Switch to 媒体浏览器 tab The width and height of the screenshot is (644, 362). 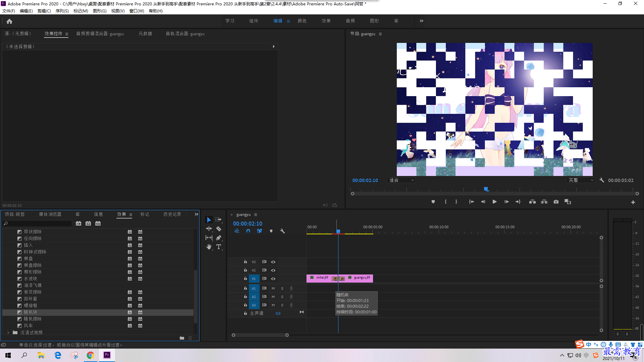[50, 214]
